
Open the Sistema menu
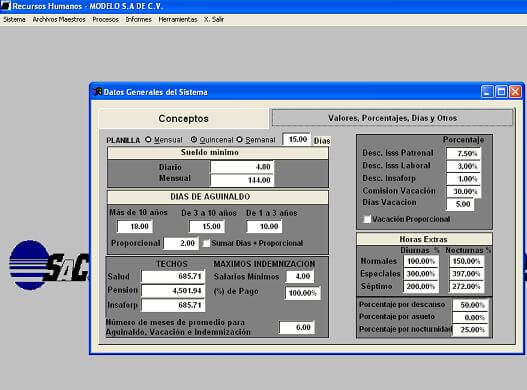pos(14,20)
